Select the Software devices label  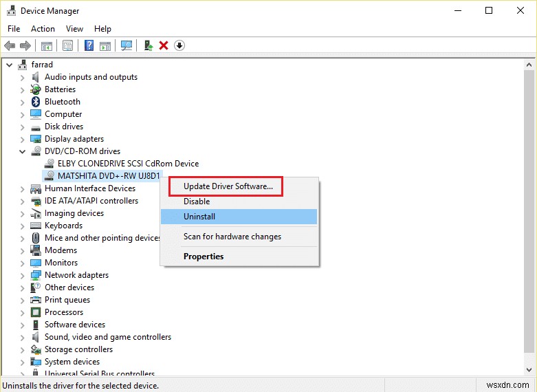(75, 325)
